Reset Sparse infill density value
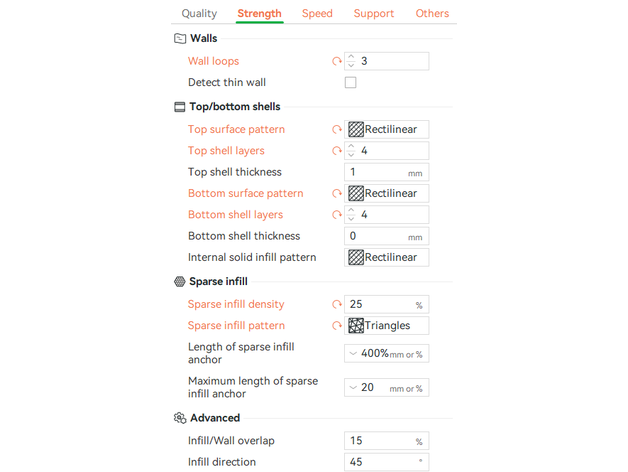Viewport: 628px width, 472px height. coord(337,305)
